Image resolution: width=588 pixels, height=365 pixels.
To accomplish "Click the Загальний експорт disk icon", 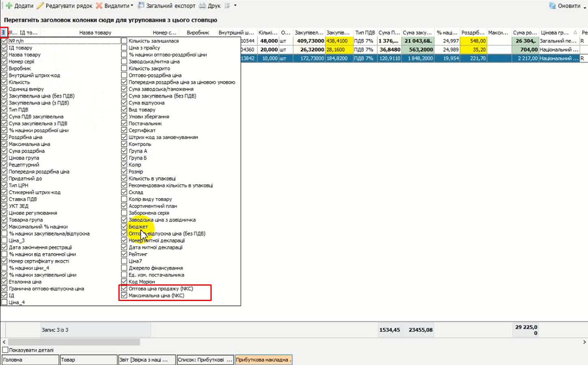I will pos(141,6).
